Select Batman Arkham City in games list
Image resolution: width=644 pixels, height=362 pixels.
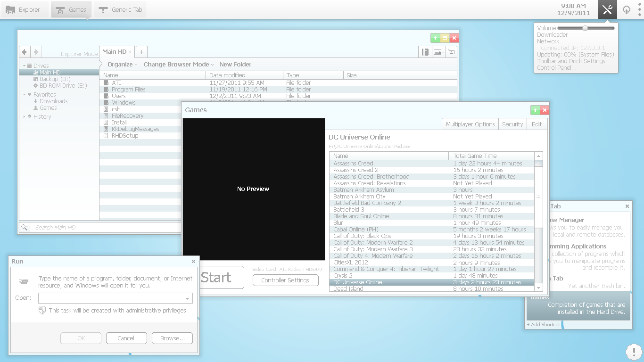pos(432,196)
